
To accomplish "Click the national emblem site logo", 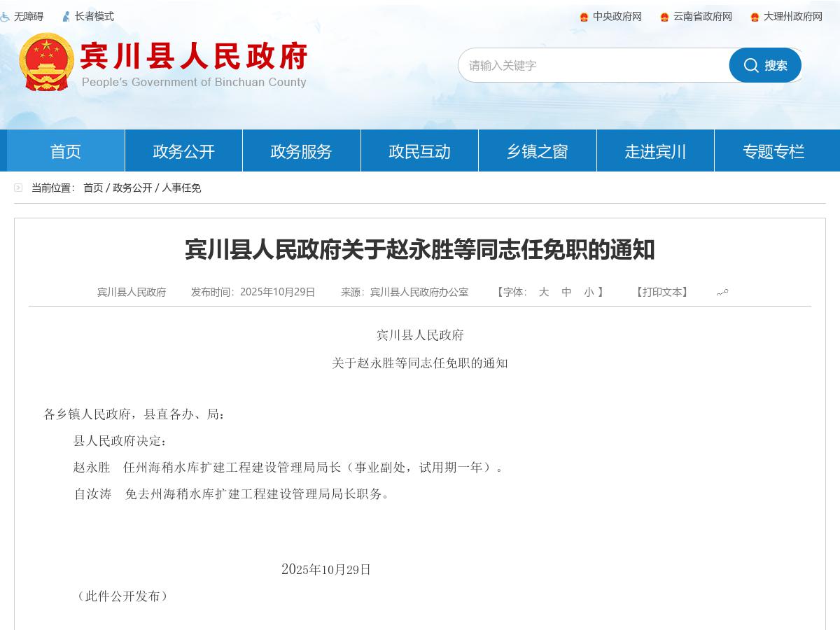I will (x=45, y=62).
